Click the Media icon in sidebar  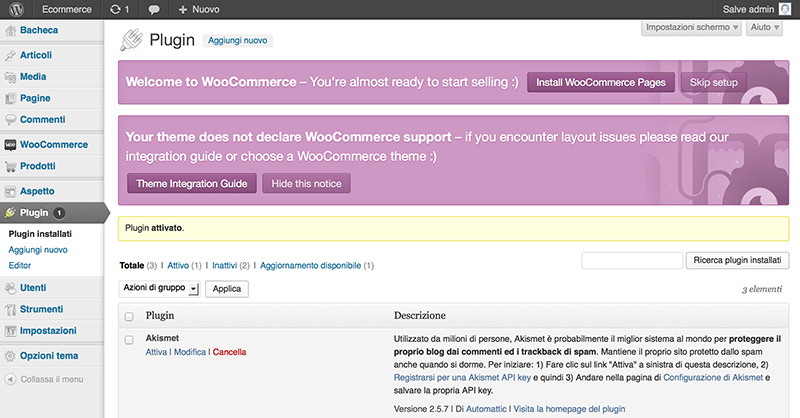tap(10, 77)
